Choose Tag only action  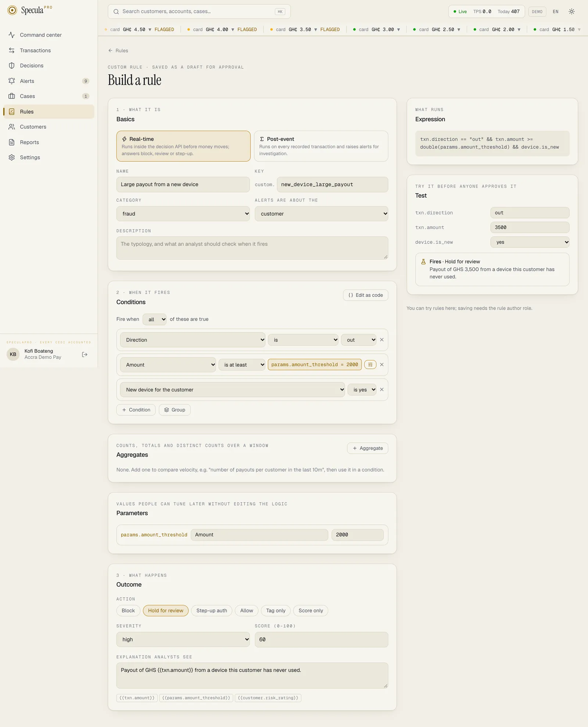[x=276, y=611]
